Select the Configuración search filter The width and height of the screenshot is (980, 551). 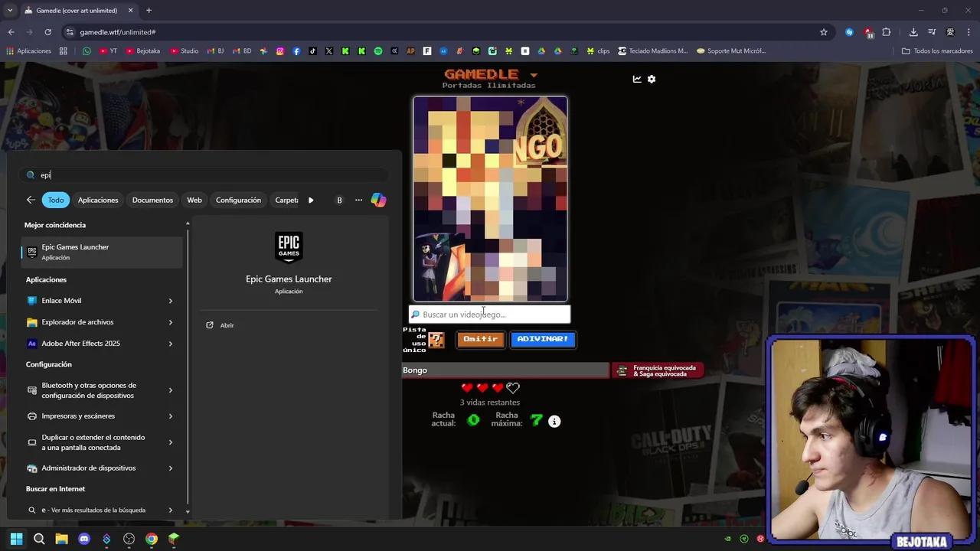coord(238,200)
